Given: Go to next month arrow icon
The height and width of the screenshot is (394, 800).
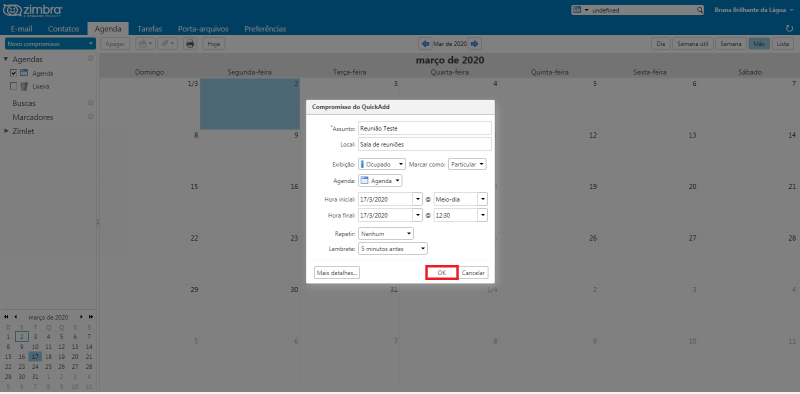Looking at the screenshot, I should pyautogui.click(x=474, y=44).
